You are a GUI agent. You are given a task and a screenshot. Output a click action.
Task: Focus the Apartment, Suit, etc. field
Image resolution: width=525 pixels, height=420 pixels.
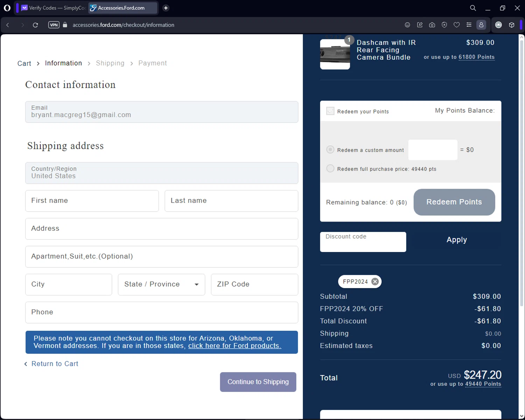(162, 257)
